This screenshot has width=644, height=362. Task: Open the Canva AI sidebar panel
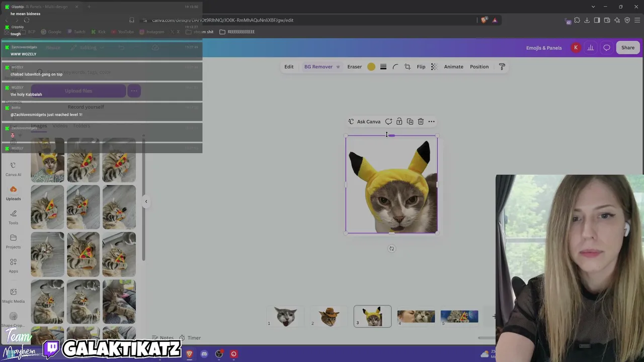pos(13,169)
